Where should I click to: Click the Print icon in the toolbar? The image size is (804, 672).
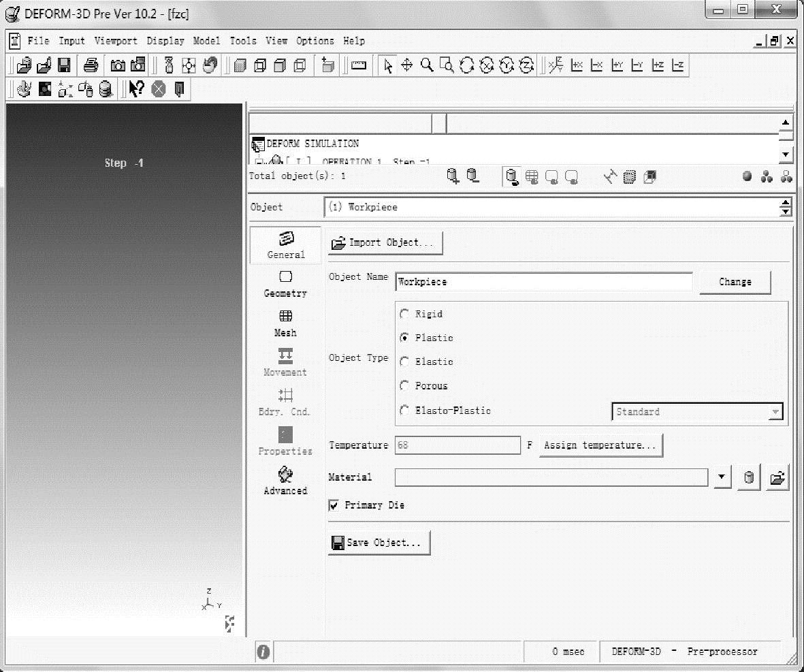click(x=91, y=65)
